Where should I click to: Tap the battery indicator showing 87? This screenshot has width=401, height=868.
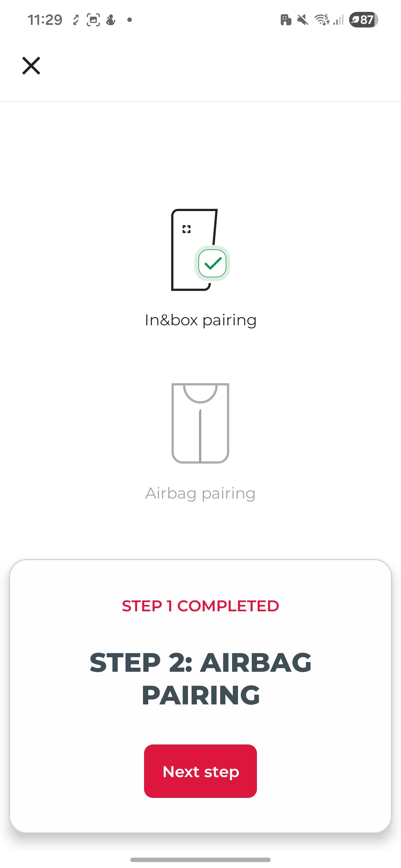click(363, 20)
